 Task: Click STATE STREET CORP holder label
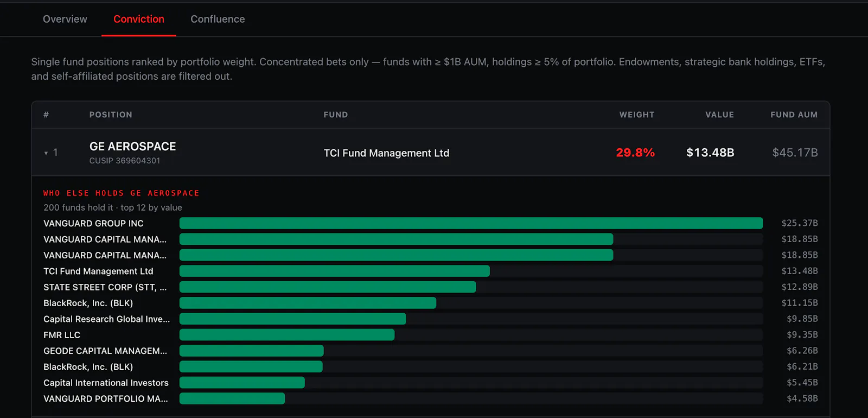point(105,287)
